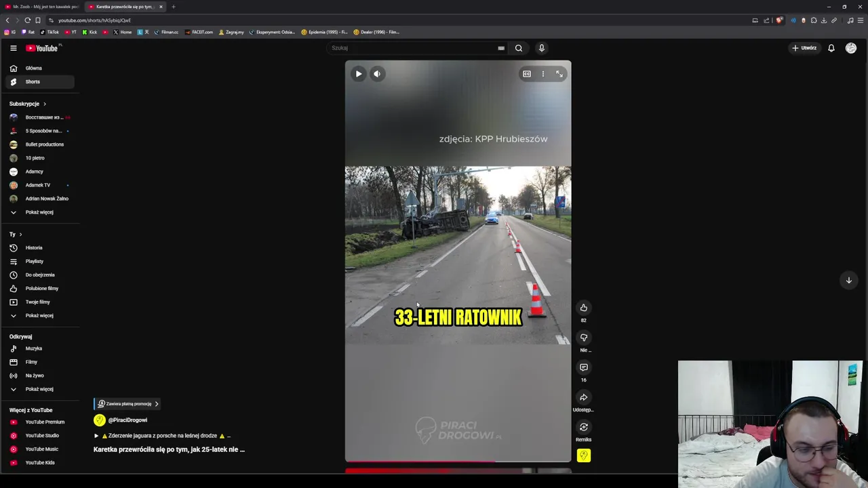Open the FACEIT.com bookmark

tap(199, 32)
